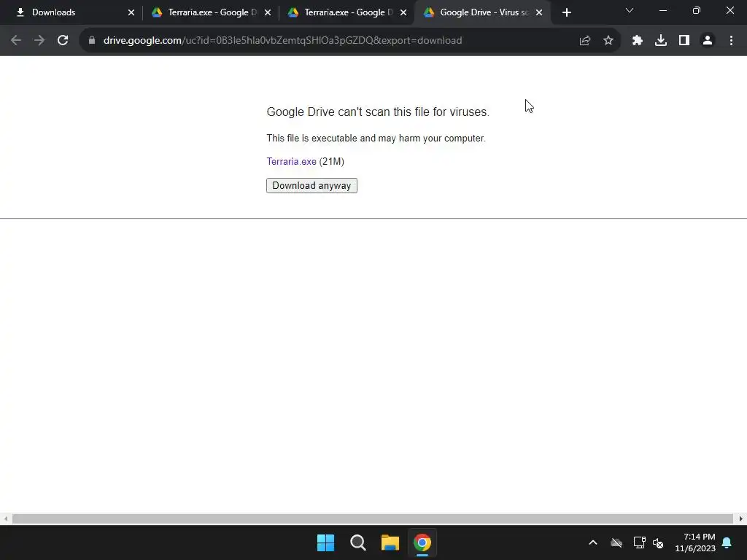Minimize the Chrome window
This screenshot has height=560, width=747.
pos(663,10)
